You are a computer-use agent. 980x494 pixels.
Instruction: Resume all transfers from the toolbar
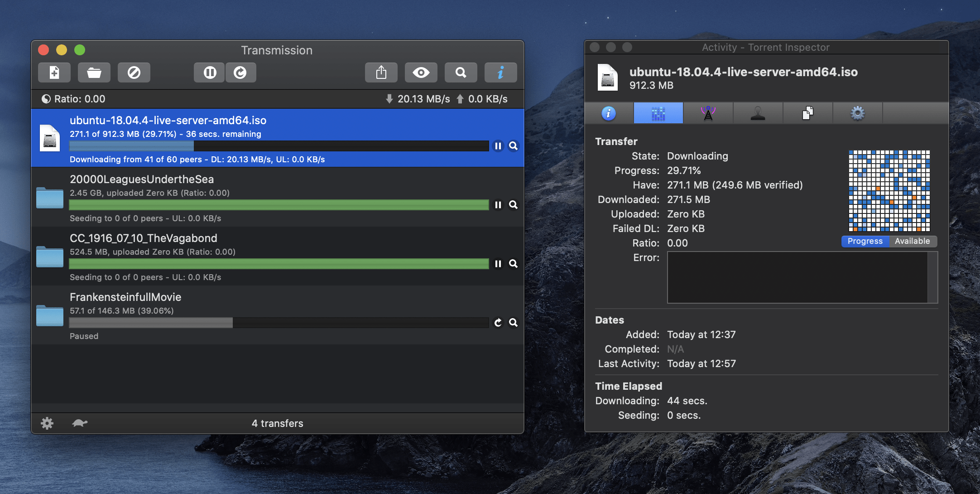pos(240,72)
